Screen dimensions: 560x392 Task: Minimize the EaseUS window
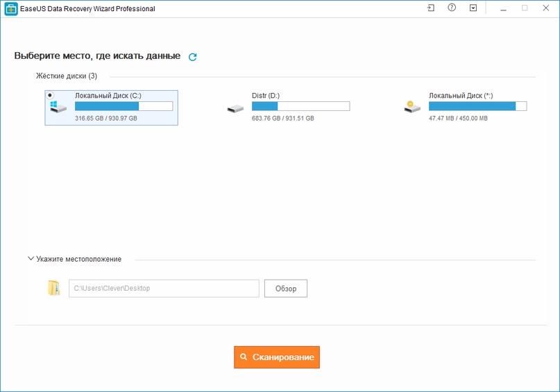504,8
